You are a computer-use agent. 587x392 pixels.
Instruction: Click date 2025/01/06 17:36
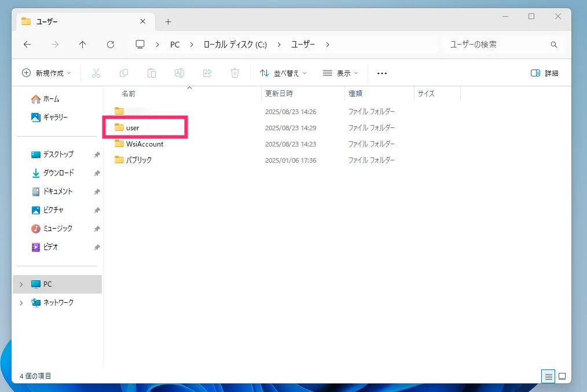coord(291,160)
